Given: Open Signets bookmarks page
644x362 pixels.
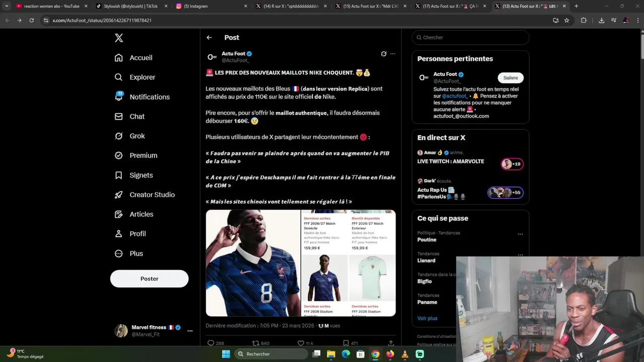Looking at the screenshot, I should coord(133,175).
